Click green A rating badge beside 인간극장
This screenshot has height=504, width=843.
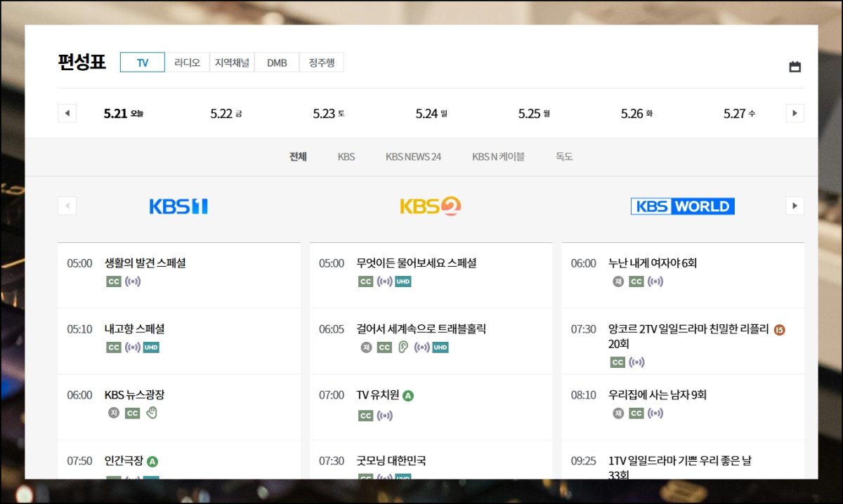point(152,462)
